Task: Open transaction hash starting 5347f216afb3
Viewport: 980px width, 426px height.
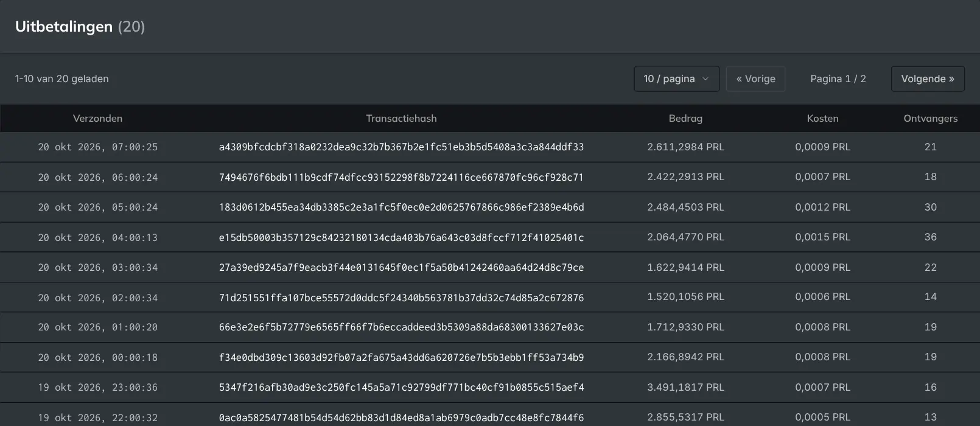Action: (x=401, y=388)
